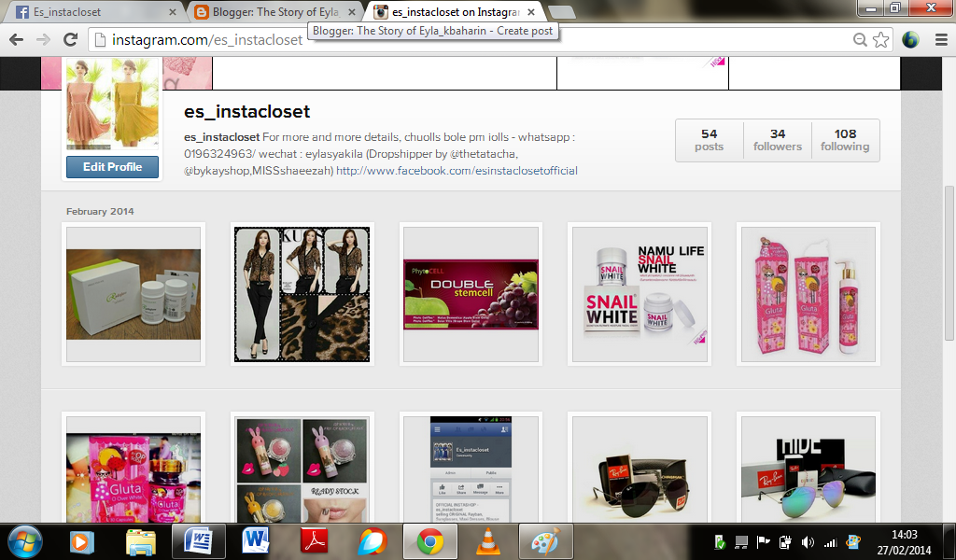Screen dimensions: 956x560
Task: Open the volume speaker control
Action: [x=808, y=541]
